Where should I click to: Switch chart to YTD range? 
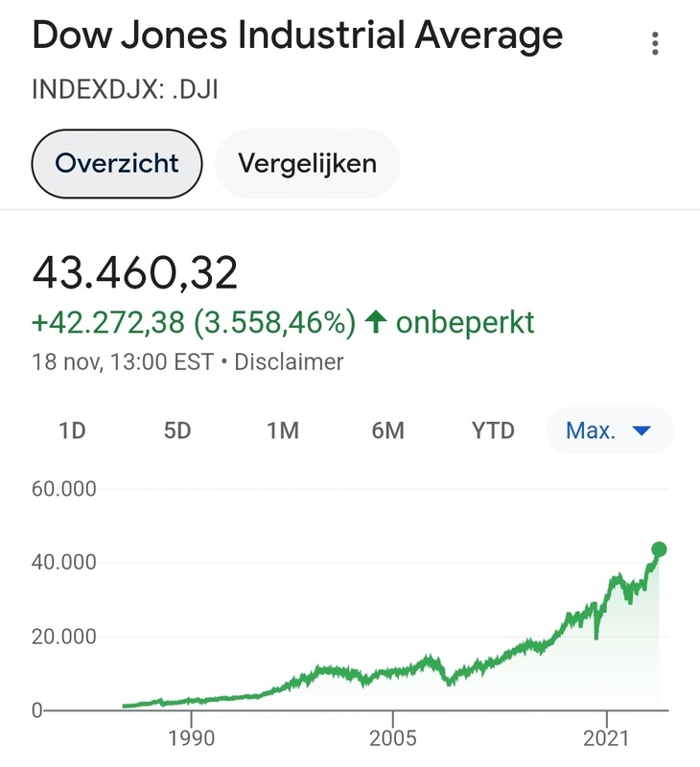pyautogui.click(x=493, y=430)
